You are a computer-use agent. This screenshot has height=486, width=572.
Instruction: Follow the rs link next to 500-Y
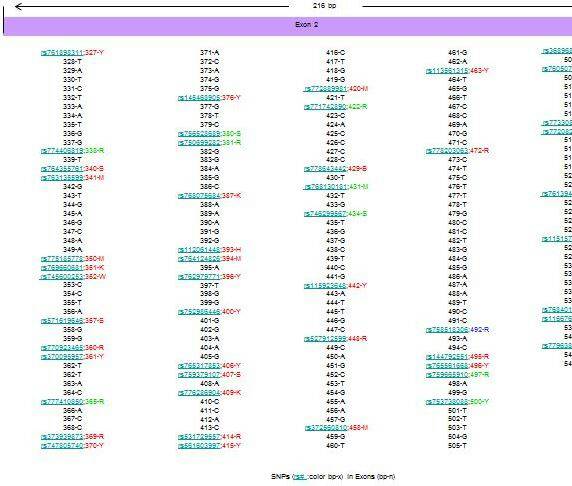click(x=447, y=402)
